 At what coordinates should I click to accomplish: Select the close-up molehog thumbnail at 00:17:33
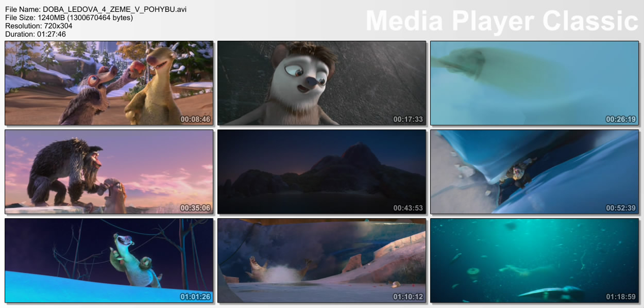(321, 83)
